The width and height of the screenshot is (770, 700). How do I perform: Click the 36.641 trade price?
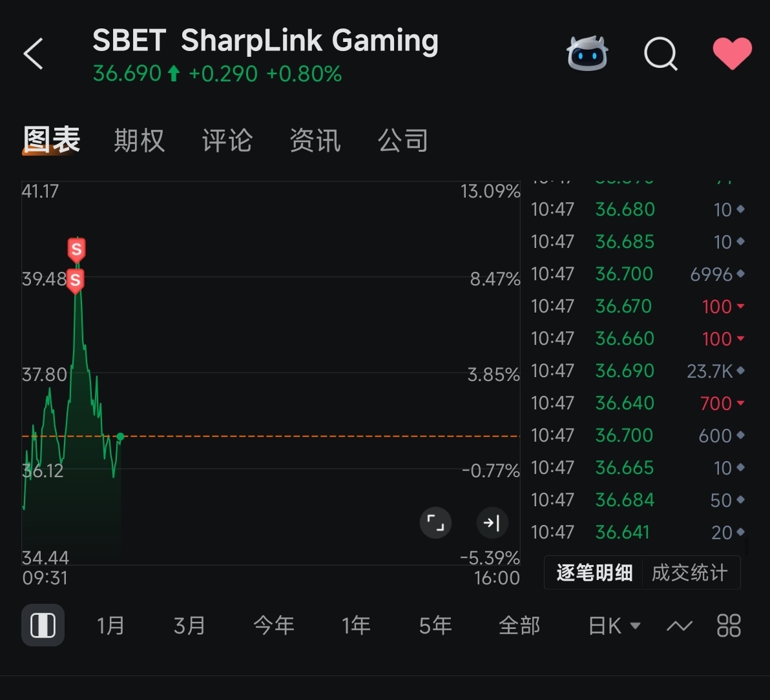click(623, 533)
